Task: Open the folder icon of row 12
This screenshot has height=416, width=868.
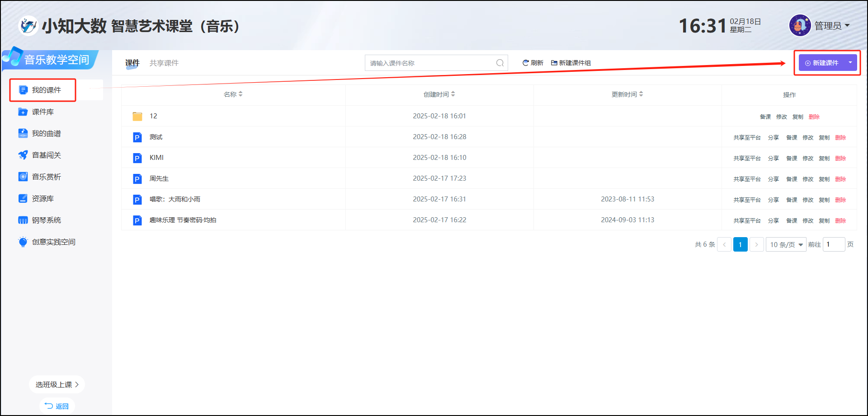Action: click(137, 117)
